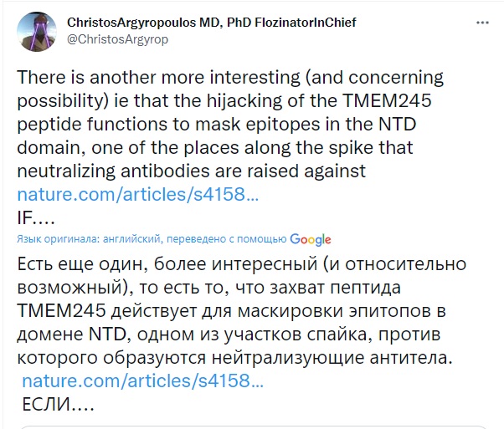Open nature.com link in English tweet
The height and width of the screenshot is (429, 504).
[x=138, y=195]
